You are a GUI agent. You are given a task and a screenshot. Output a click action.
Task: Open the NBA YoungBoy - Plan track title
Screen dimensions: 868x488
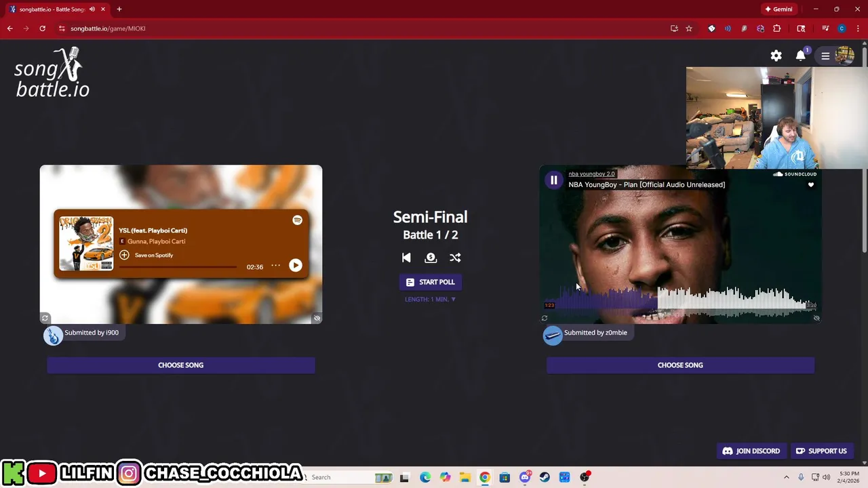pyautogui.click(x=647, y=184)
